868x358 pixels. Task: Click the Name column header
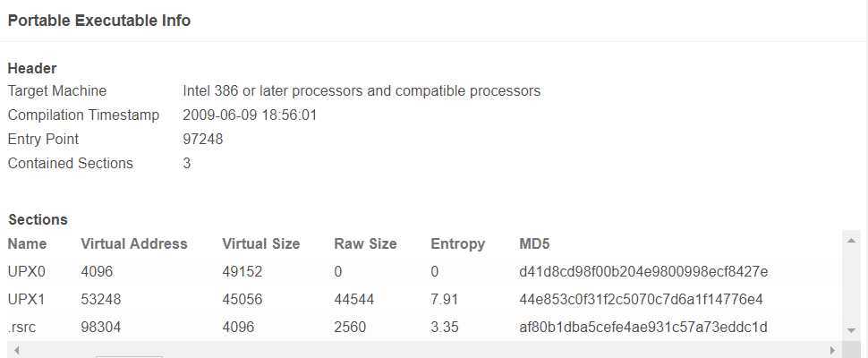coord(27,244)
